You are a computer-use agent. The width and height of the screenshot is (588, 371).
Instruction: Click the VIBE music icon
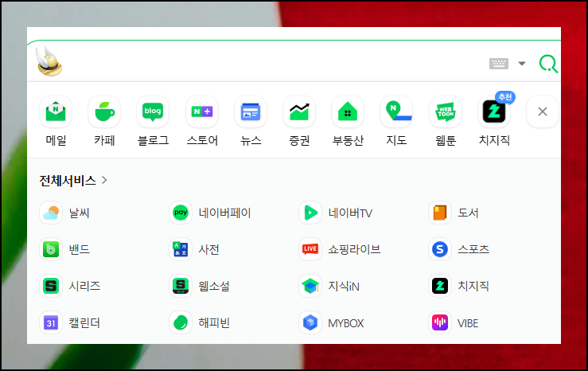pyautogui.click(x=440, y=322)
